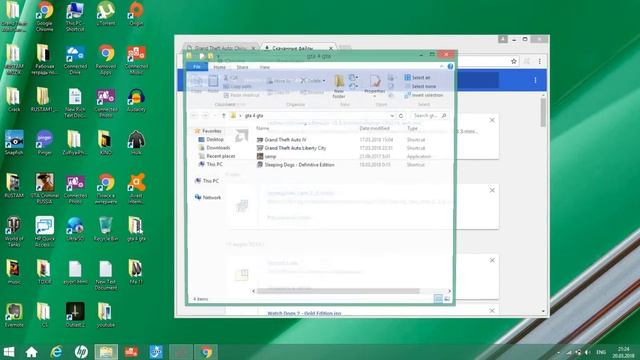Open Removed Apps Chrome shortcut on desktop
Screen dimensions: 640x360
(x=106, y=60)
